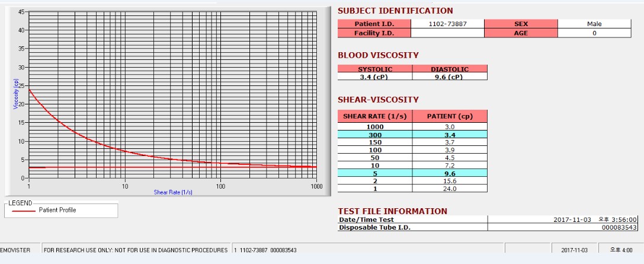The image size is (644, 264).
Task: Click the SEX value Male
Action: (594, 24)
